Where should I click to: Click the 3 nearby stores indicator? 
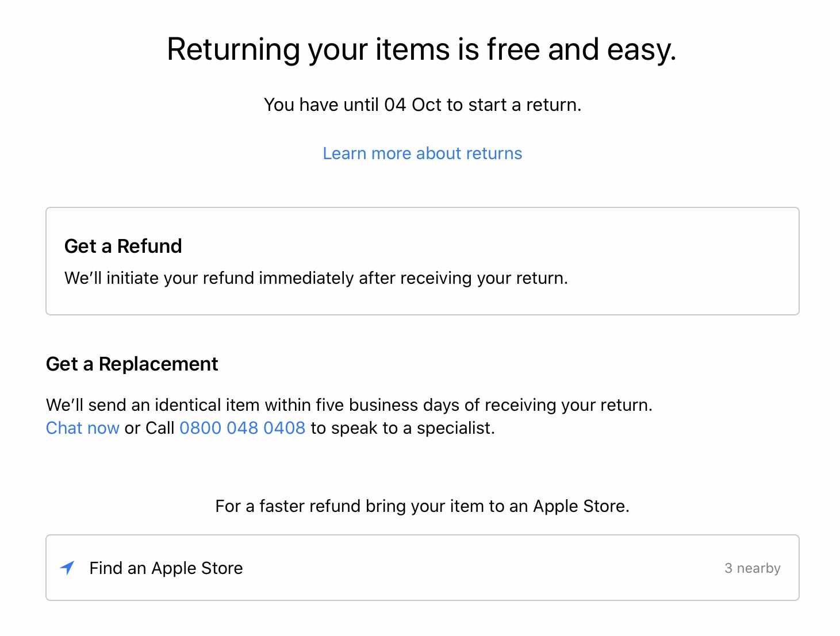[752, 568]
